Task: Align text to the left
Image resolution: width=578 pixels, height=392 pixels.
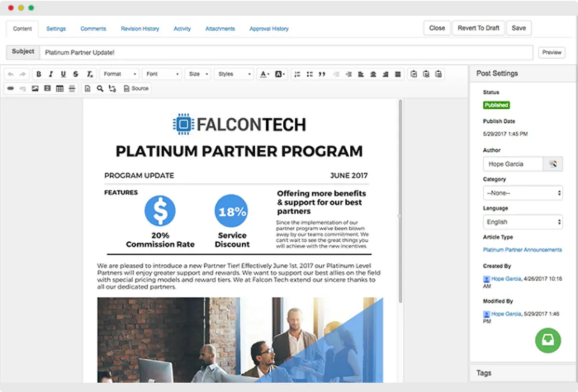Action: [x=361, y=74]
